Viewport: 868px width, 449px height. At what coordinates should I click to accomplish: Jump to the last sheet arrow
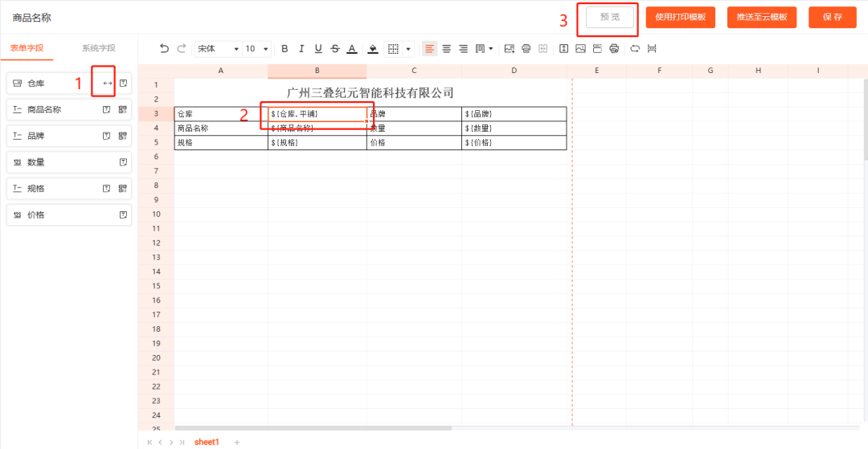pos(182,442)
